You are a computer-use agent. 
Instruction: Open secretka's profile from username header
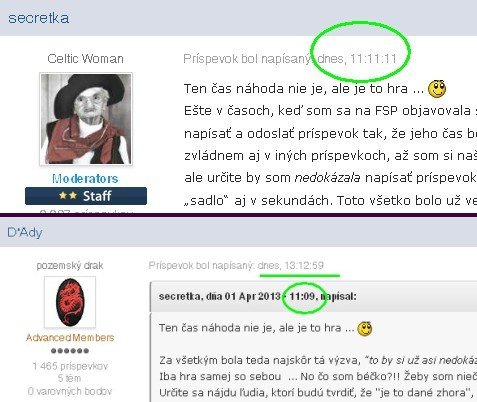pyautogui.click(x=39, y=18)
